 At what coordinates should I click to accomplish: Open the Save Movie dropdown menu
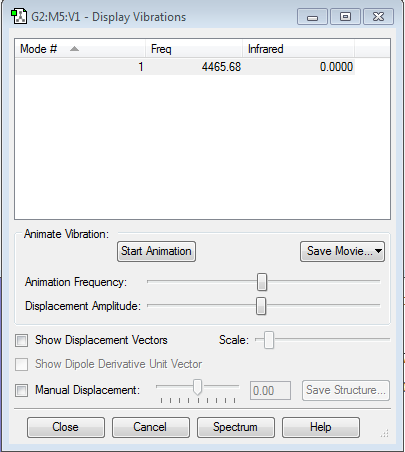[x=342, y=251]
